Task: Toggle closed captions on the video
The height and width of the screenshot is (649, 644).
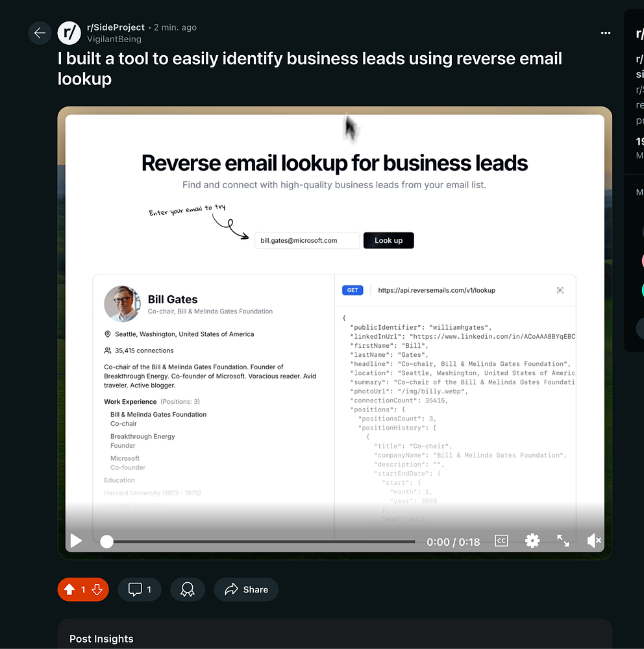Action: (501, 541)
